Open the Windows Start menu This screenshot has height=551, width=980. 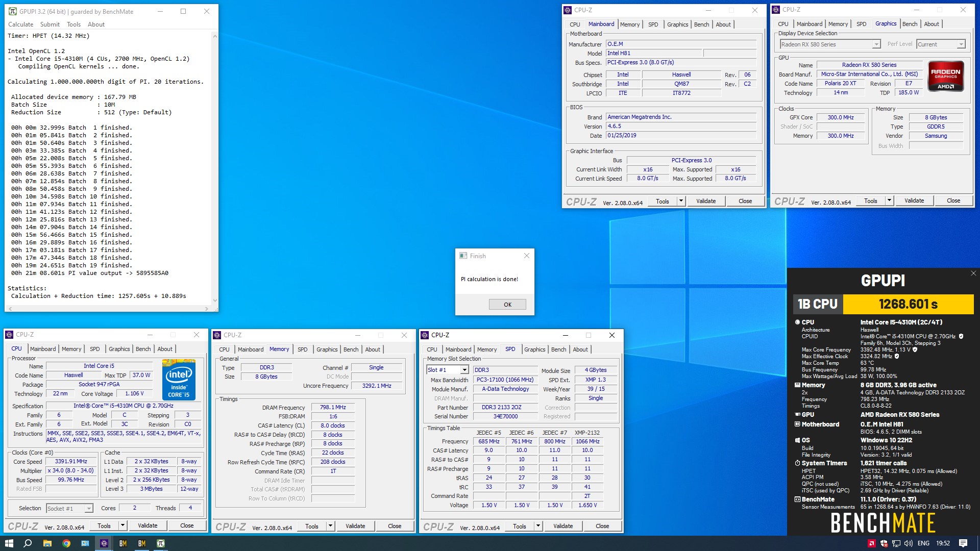click(x=9, y=543)
